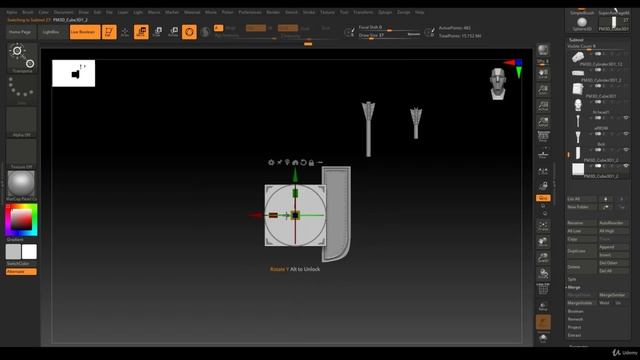Collapse the Merge section
640x360 pixels.
pos(574,287)
